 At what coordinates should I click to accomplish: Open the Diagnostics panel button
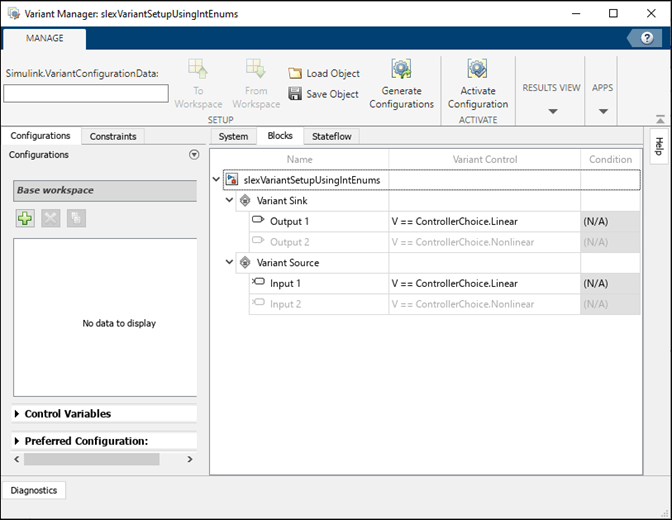click(x=35, y=490)
